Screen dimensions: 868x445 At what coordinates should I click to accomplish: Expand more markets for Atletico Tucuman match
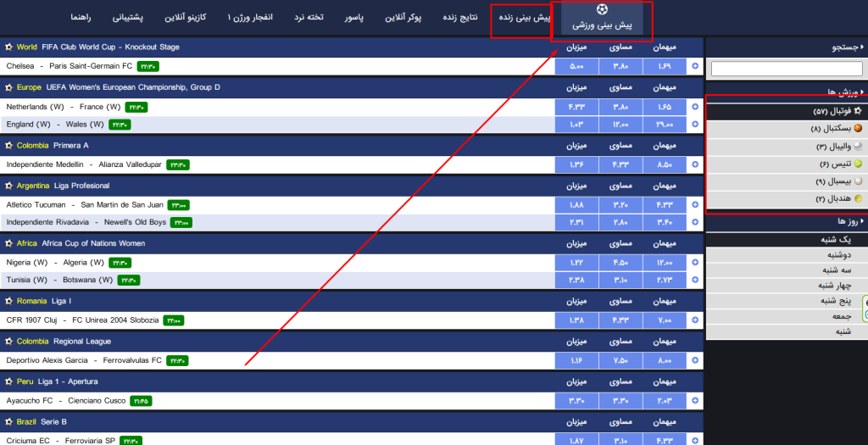pyautogui.click(x=695, y=205)
